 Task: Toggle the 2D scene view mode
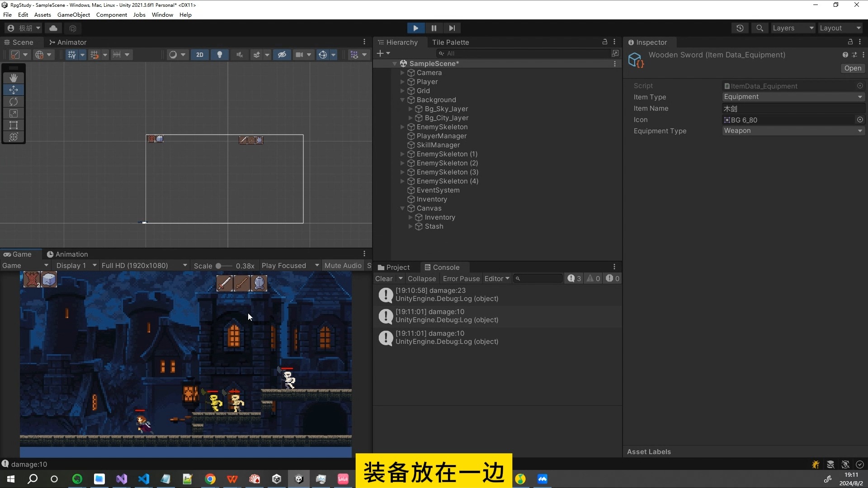199,55
